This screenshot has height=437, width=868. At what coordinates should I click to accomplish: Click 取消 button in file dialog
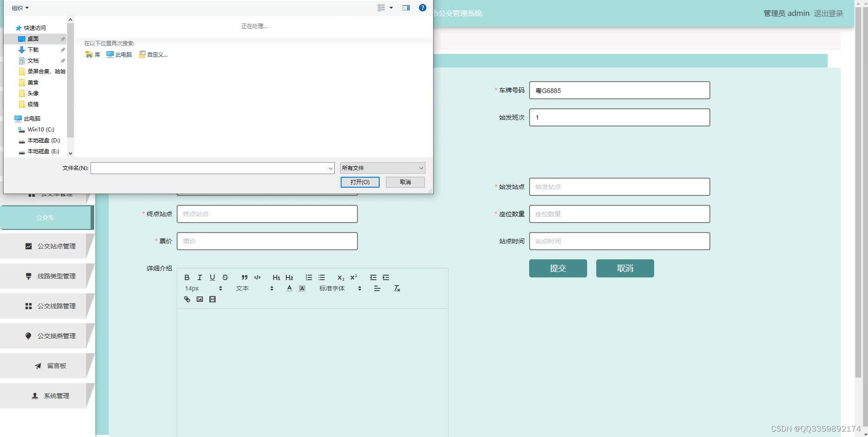(405, 182)
